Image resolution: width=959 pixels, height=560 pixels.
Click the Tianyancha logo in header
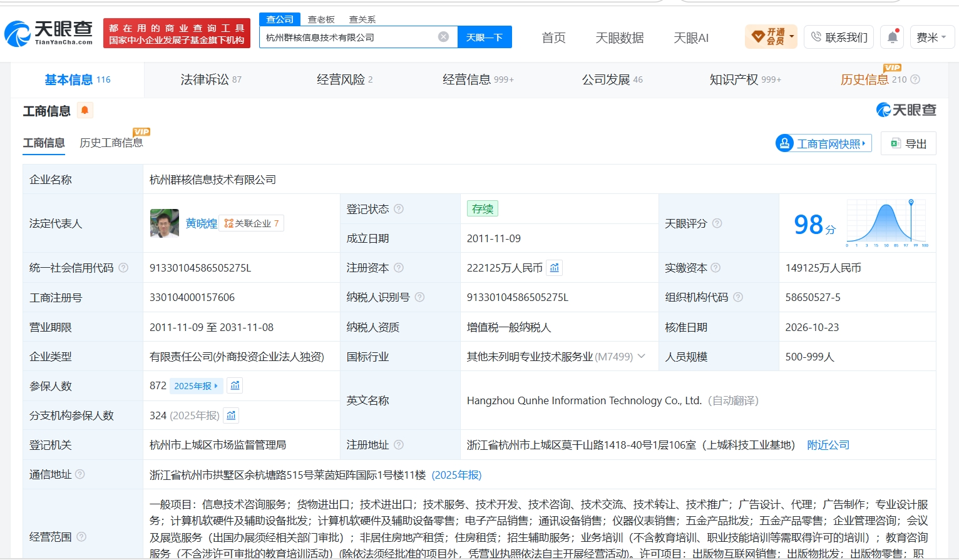49,33
